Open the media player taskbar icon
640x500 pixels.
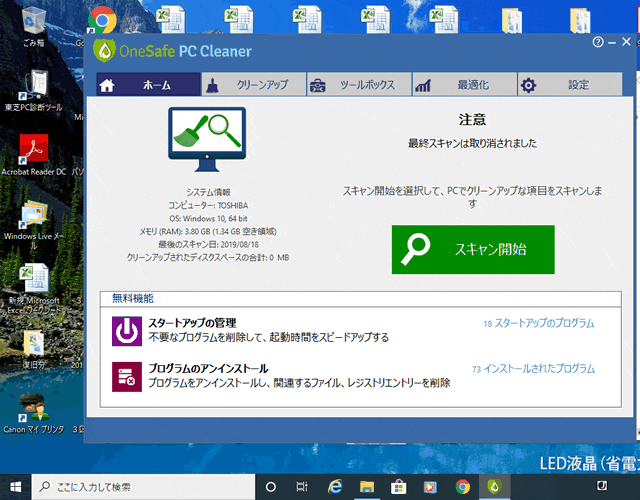pyautogui.click(x=430, y=487)
